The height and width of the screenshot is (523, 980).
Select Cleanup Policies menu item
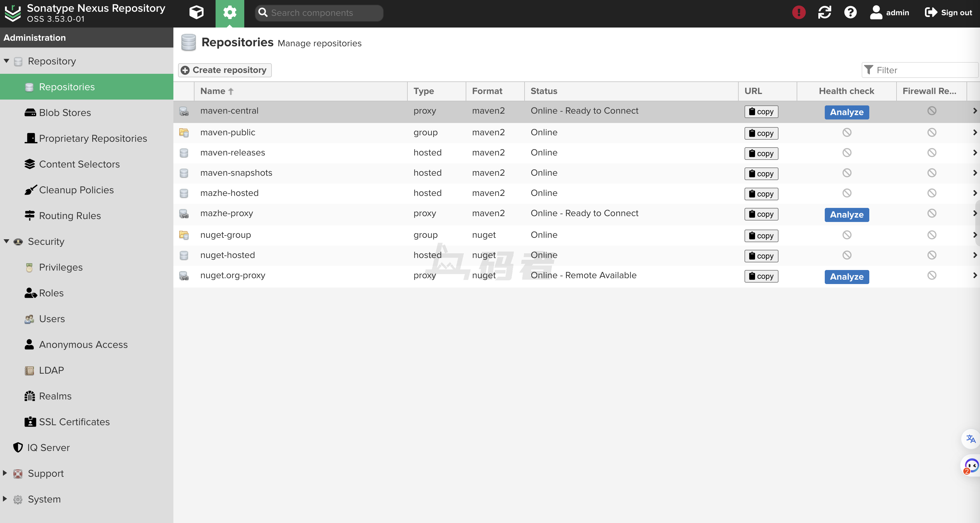76,190
